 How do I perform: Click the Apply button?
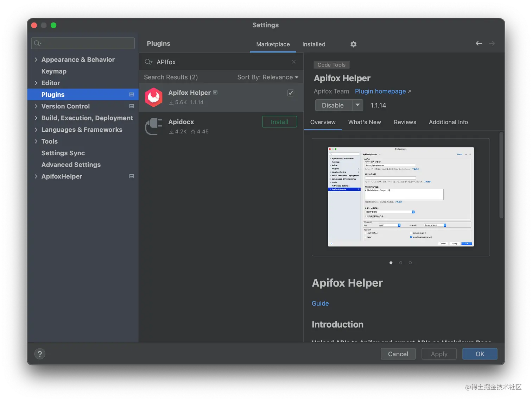pyautogui.click(x=439, y=354)
